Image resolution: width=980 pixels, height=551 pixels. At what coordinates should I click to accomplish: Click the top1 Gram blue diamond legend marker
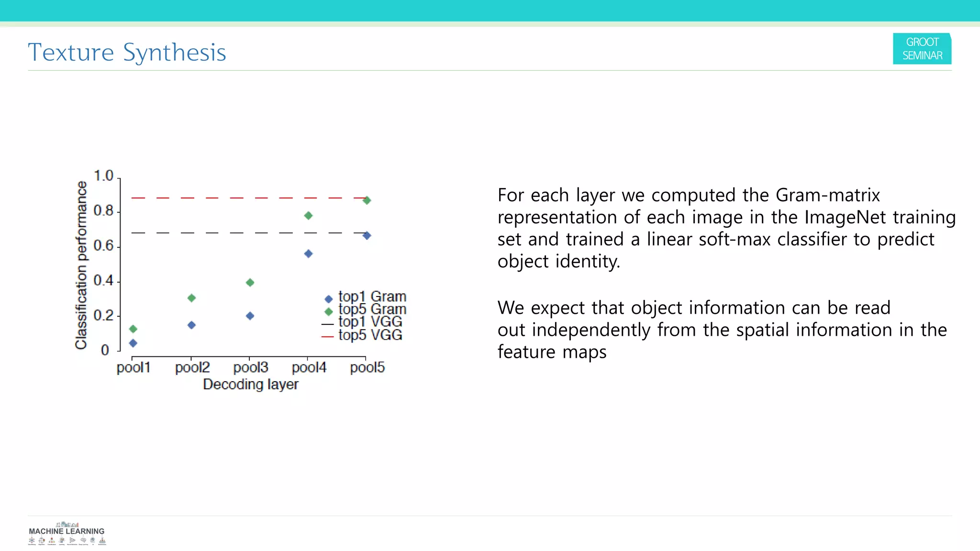coord(328,299)
